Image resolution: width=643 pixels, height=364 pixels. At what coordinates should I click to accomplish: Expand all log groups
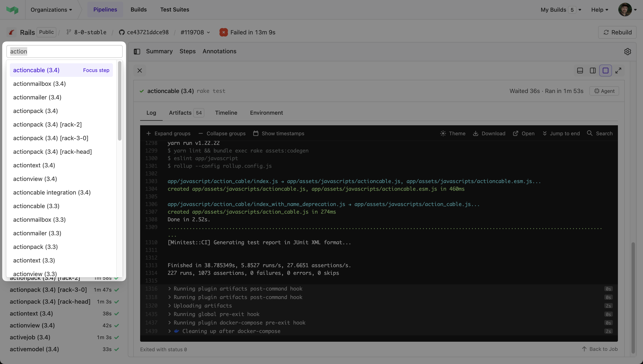tap(168, 134)
